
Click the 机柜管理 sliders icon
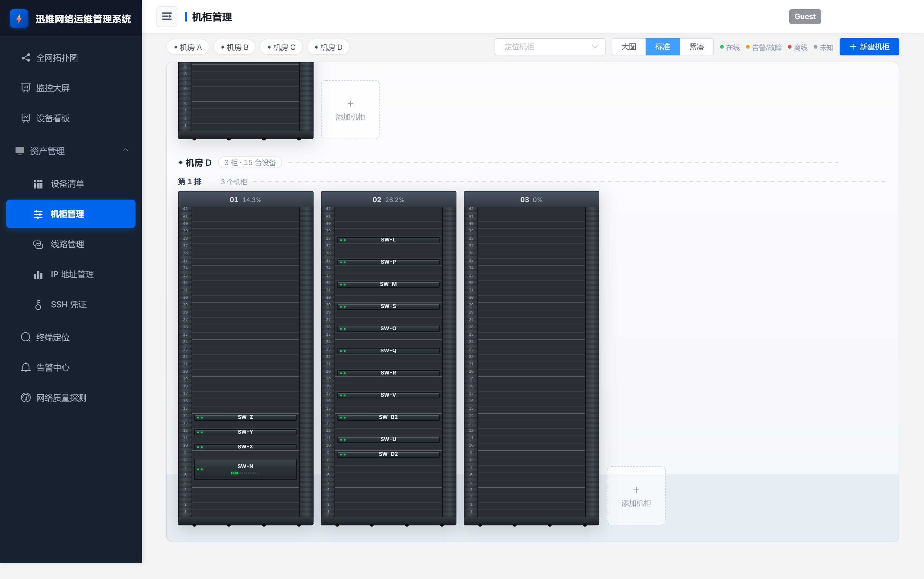[38, 214]
